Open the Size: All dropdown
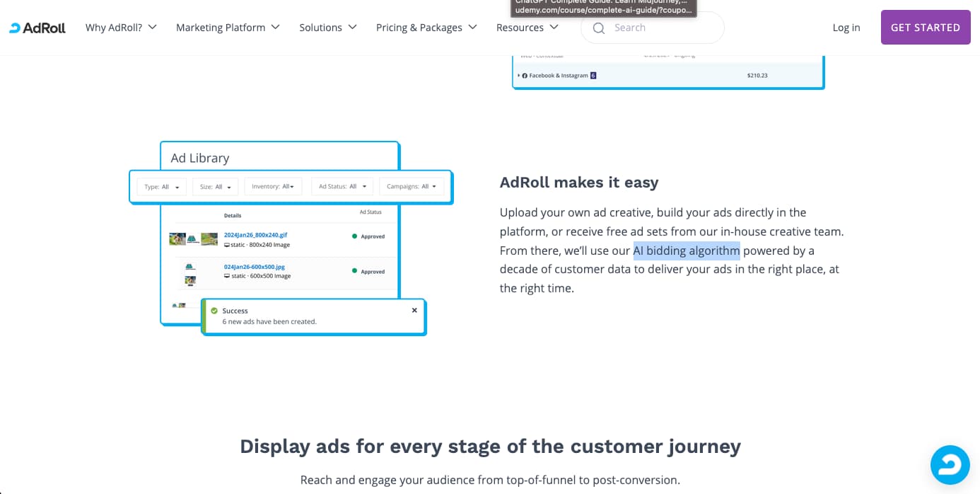Image resolution: width=980 pixels, height=494 pixels. point(216,187)
